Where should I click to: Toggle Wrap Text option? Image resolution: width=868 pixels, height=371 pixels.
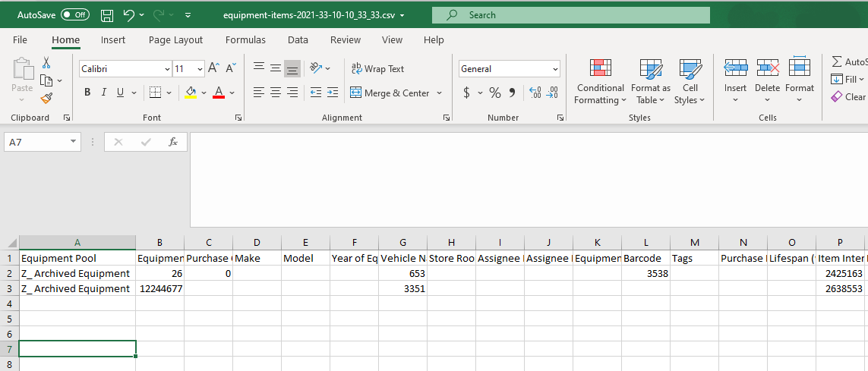[377, 69]
